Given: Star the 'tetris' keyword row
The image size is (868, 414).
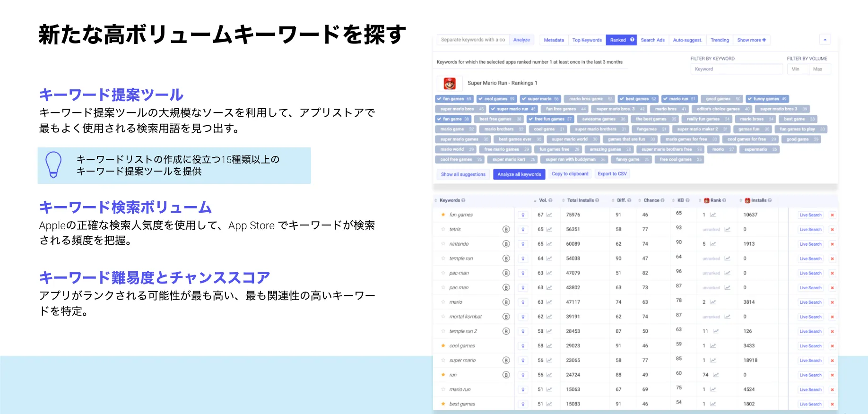Looking at the screenshot, I should [443, 229].
